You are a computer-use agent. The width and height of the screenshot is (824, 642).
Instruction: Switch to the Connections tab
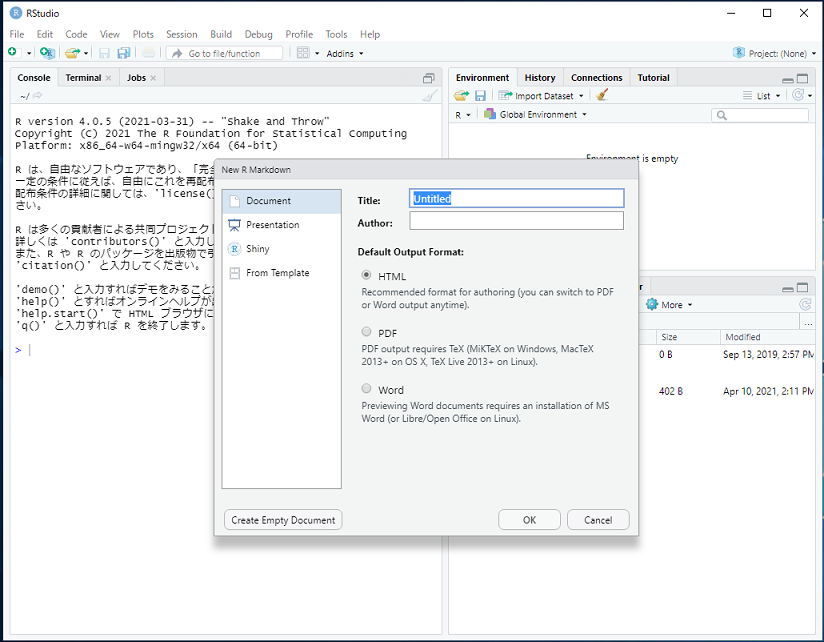[596, 78]
